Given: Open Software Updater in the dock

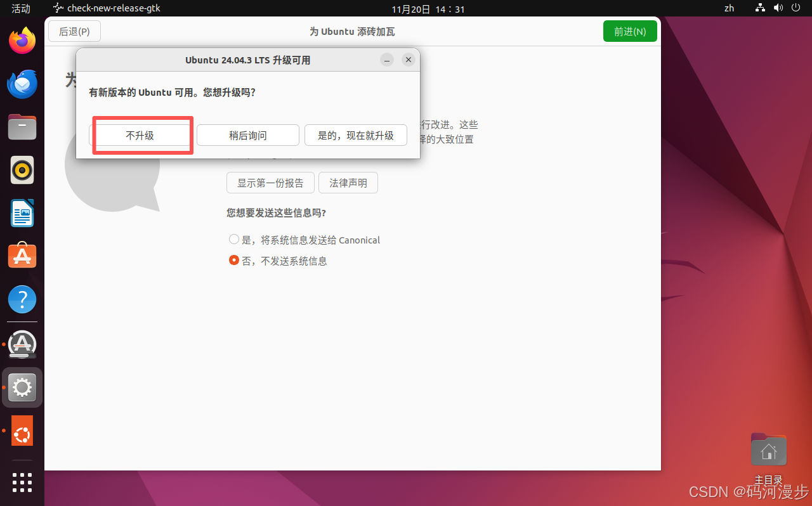Looking at the screenshot, I should click(x=22, y=344).
